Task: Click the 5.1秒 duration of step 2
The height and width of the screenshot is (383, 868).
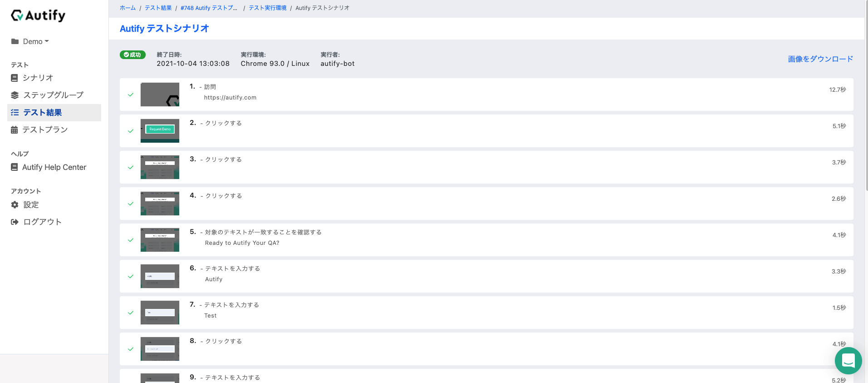Action: pos(839,126)
